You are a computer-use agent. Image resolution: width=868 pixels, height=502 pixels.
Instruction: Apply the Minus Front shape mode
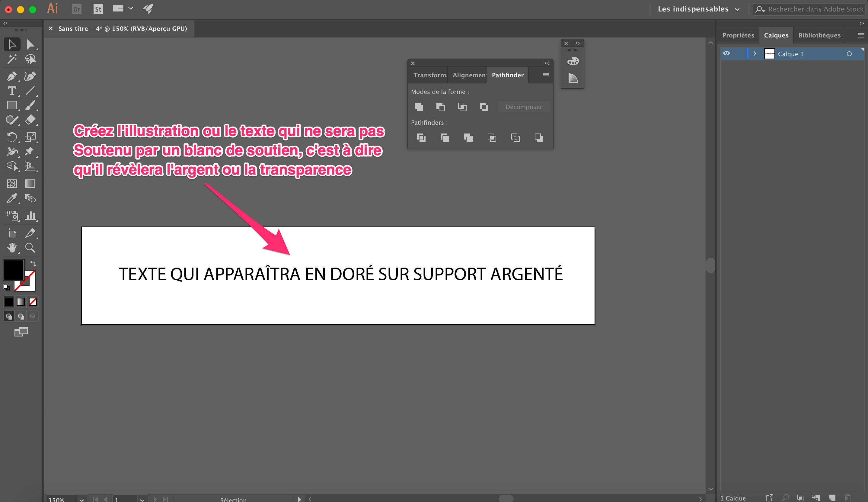click(441, 107)
